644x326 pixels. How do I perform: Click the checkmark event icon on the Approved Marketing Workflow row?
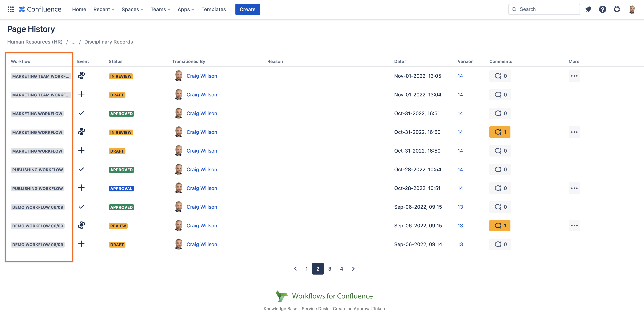tap(81, 113)
